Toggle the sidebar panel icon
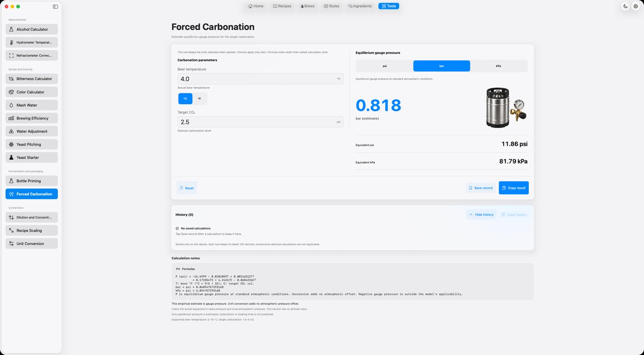This screenshot has height=355, width=644. (x=55, y=7)
